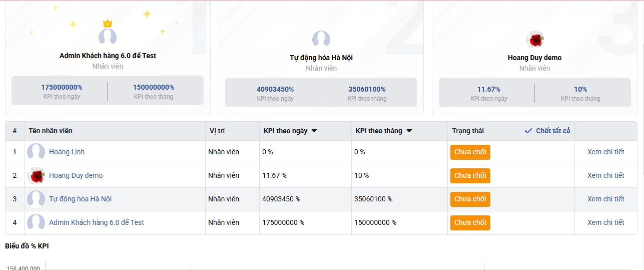The image size is (644, 270).
Task: Click Admin Khách hàng avatar in table row 4
Action: (x=36, y=222)
